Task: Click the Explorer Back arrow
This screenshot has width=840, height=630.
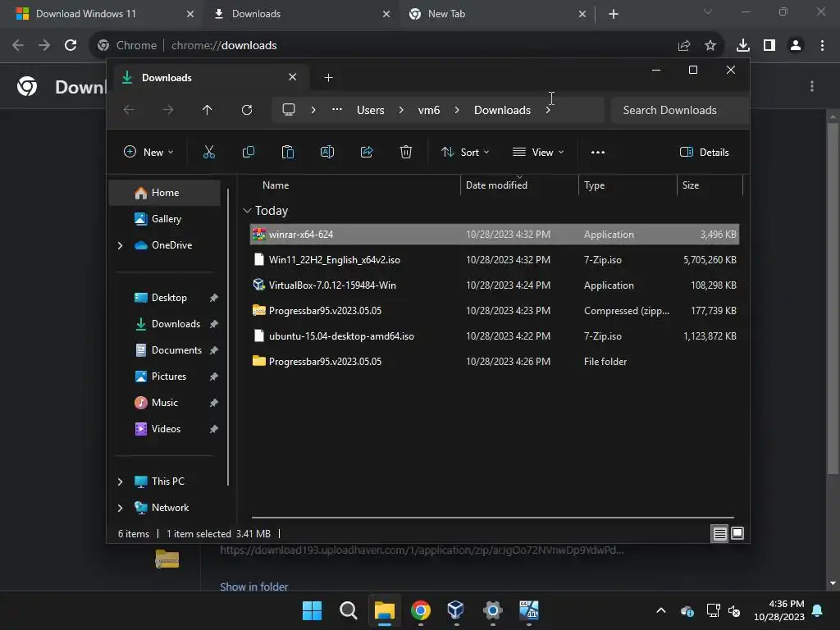Action: pyautogui.click(x=129, y=110)
